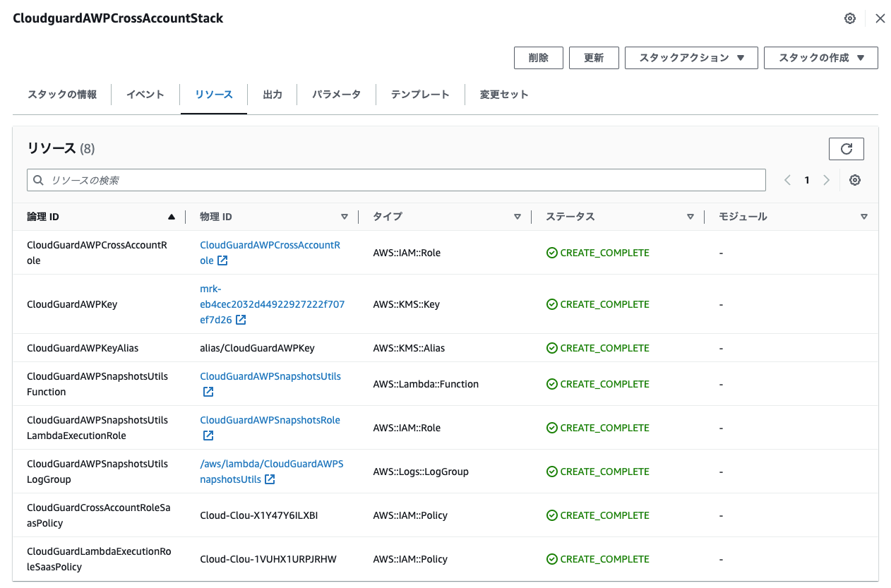The image size is (891, 588).
Task: Open CloudGuardAWPCrossAccountRole via its external link icon
Action: point(222,260)
